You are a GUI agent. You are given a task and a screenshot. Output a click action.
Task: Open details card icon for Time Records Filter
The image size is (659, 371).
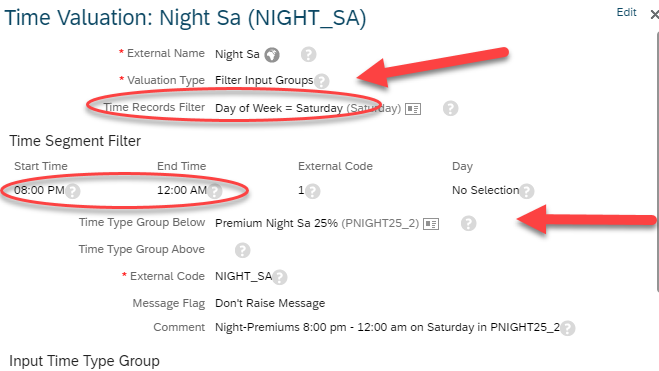click(413, 109)
